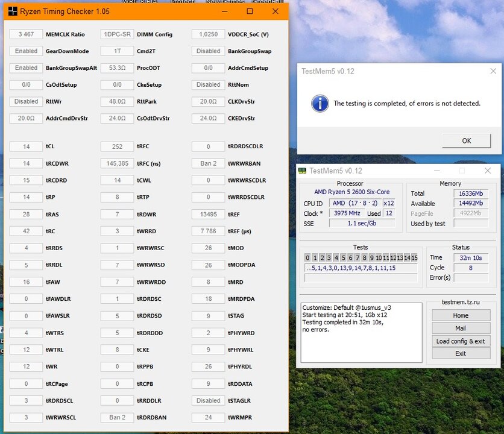The height and width of the screenshot is (434, 504).
Task: Click the CPU ID value AMD (17·8·2)
Action: click(355, 203)
